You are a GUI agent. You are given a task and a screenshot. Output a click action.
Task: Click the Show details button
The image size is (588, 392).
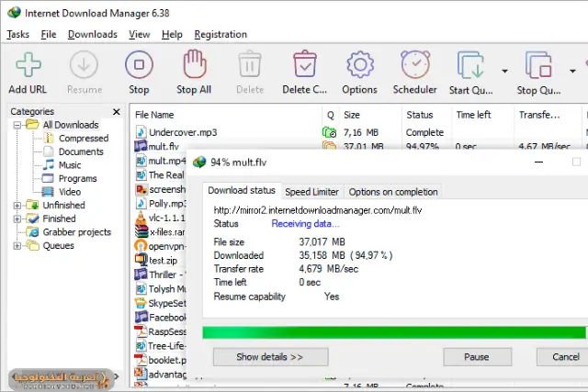(270, 357)
